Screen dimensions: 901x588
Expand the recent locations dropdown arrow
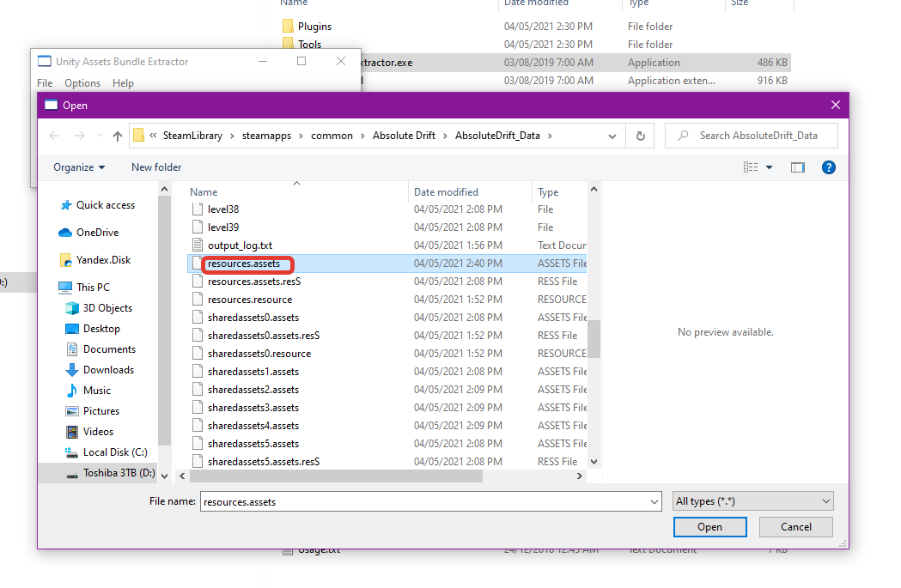tap(100, 136)
